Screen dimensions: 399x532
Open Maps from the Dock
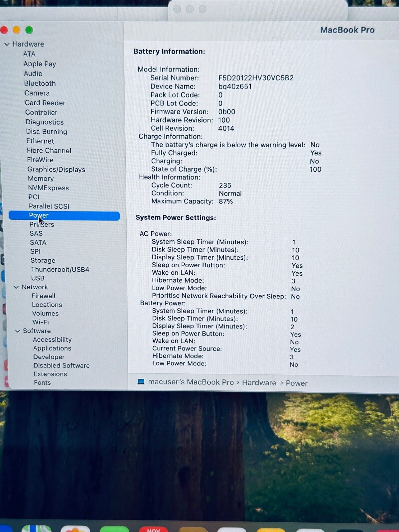tap(37, 529)
